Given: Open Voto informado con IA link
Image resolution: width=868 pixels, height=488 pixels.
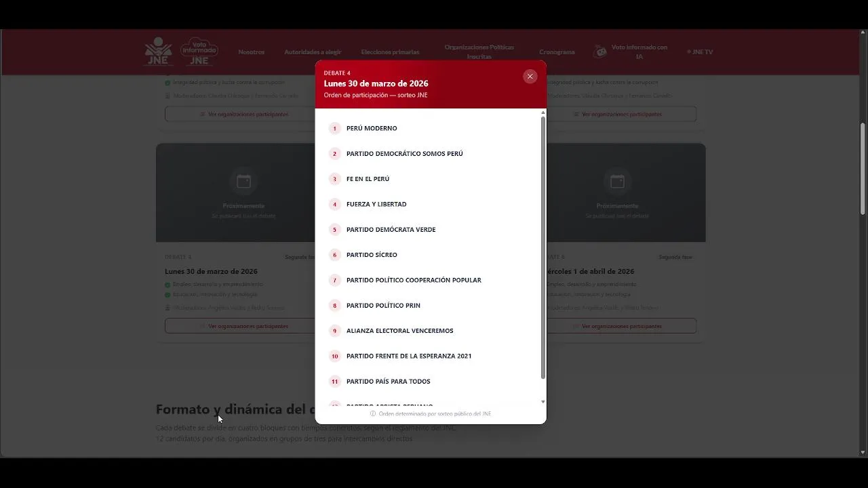Looking at the screenshot, I should coord(639,52).
